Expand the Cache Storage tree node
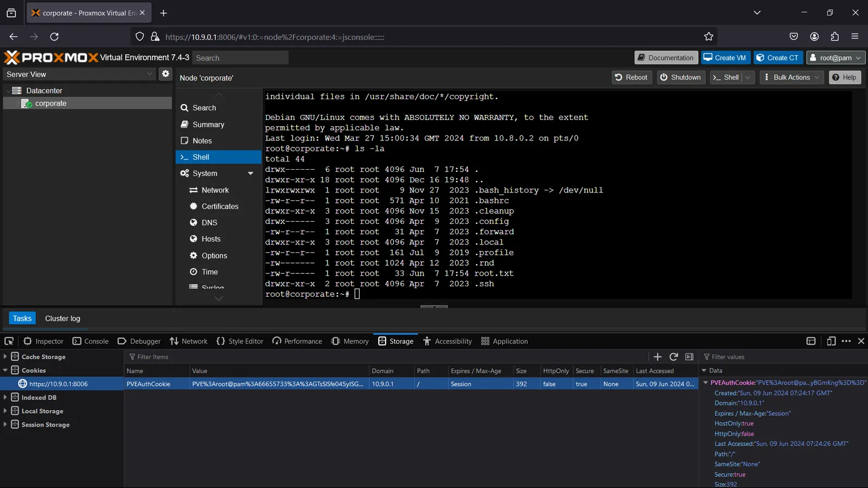The width and height of the screenshot is (868, 488). pyautogui.click(x=5, y=356)
